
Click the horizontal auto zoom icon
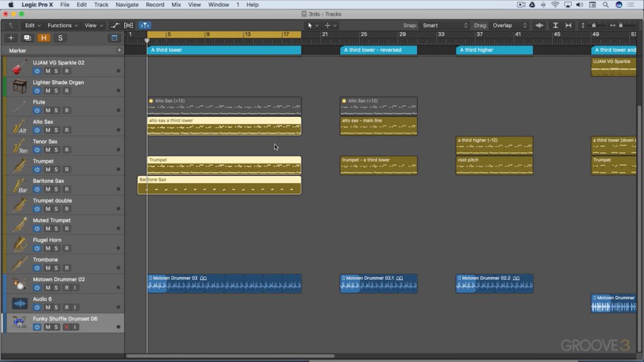point(569,25)
